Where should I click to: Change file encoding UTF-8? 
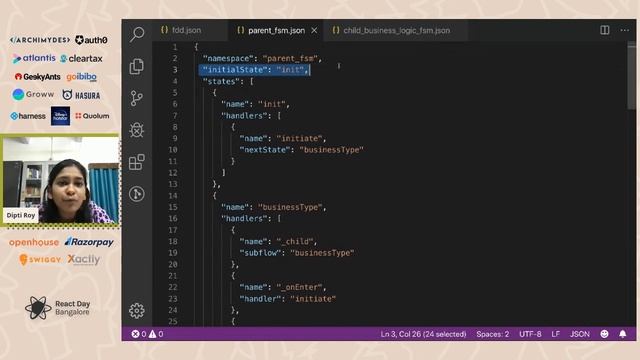pos(530,334)
